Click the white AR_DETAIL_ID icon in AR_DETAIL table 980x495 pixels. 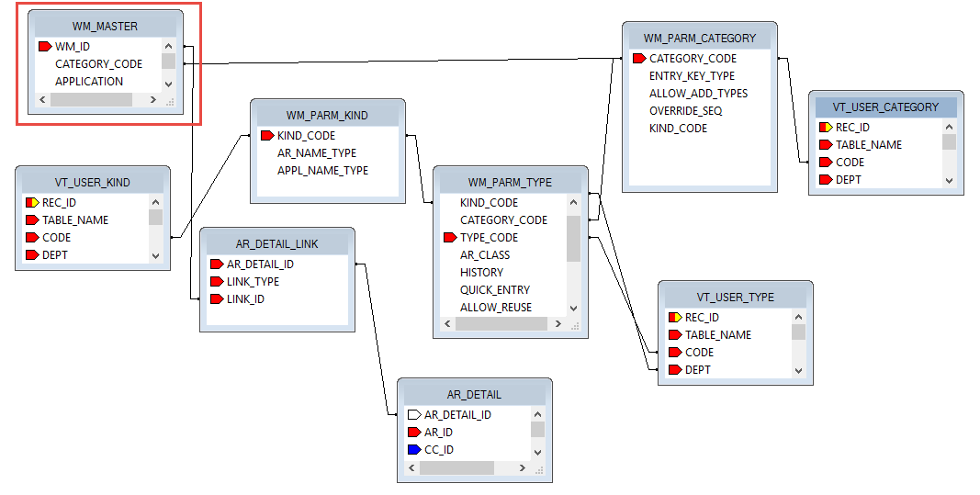point(413,415)
